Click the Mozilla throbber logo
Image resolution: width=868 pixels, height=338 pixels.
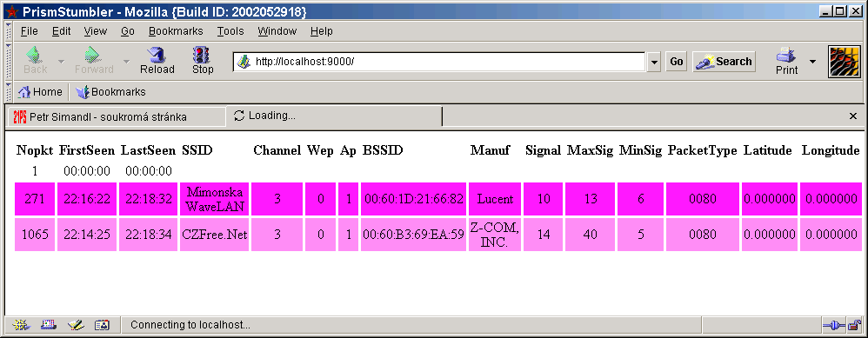(x=845, y=61)
